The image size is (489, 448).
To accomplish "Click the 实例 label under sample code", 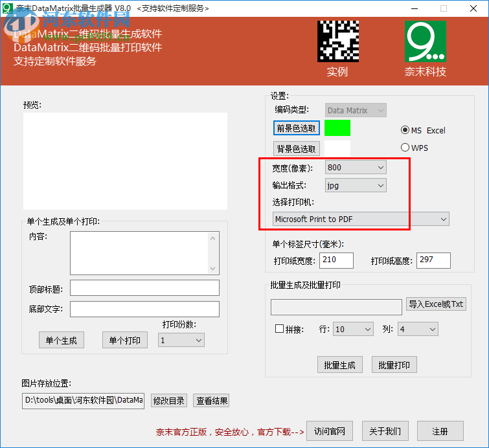I will 337,72.
